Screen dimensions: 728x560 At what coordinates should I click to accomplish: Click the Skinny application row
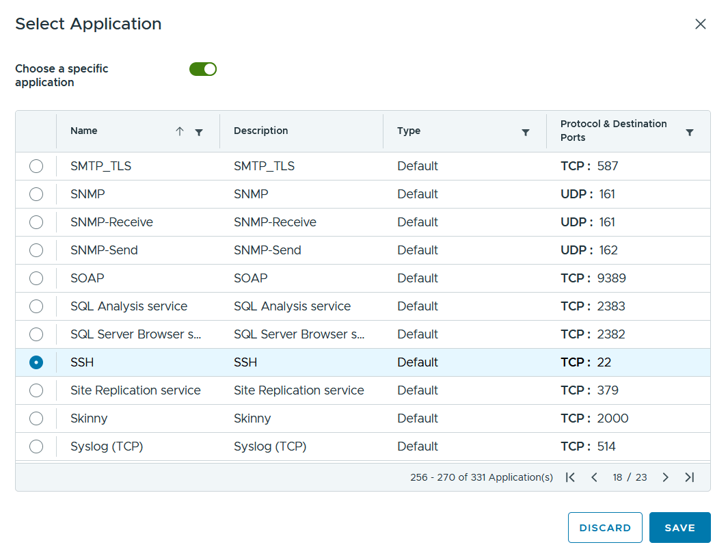click(x=362, y=418)
